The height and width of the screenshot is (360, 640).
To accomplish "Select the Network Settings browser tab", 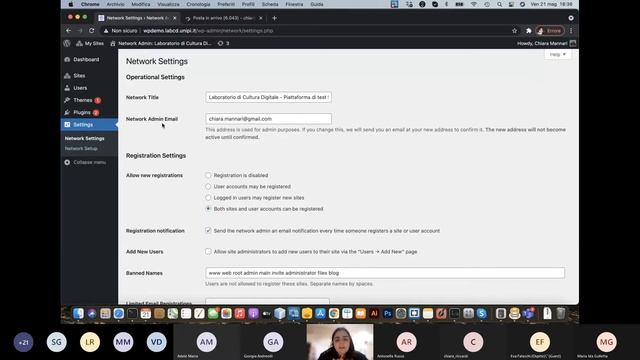I will 137,18.
